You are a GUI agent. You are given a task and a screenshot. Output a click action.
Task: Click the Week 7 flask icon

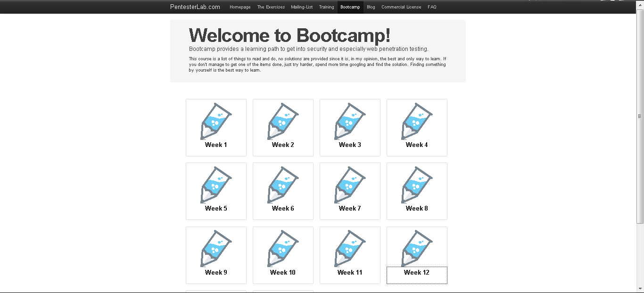[x=350, y=185]
